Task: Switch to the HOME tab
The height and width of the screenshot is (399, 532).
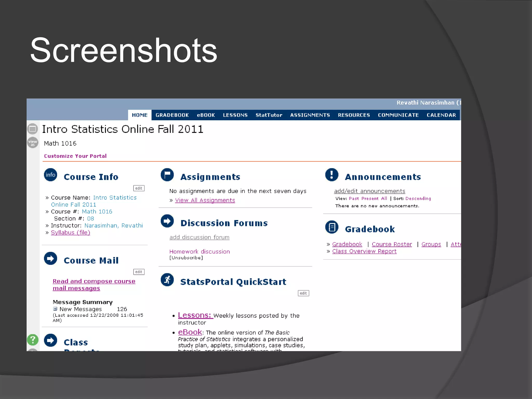Action: click(x=140, y=115)
